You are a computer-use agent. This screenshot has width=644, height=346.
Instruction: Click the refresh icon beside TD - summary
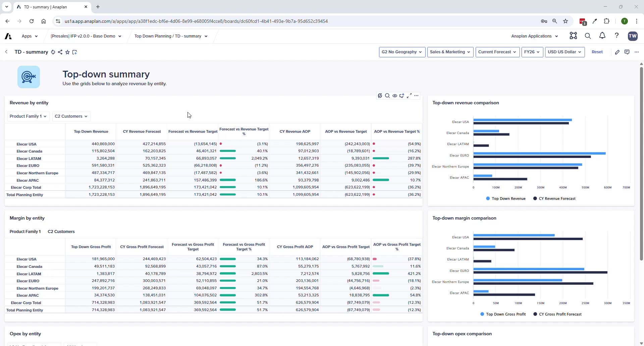[x=53, y=52]
